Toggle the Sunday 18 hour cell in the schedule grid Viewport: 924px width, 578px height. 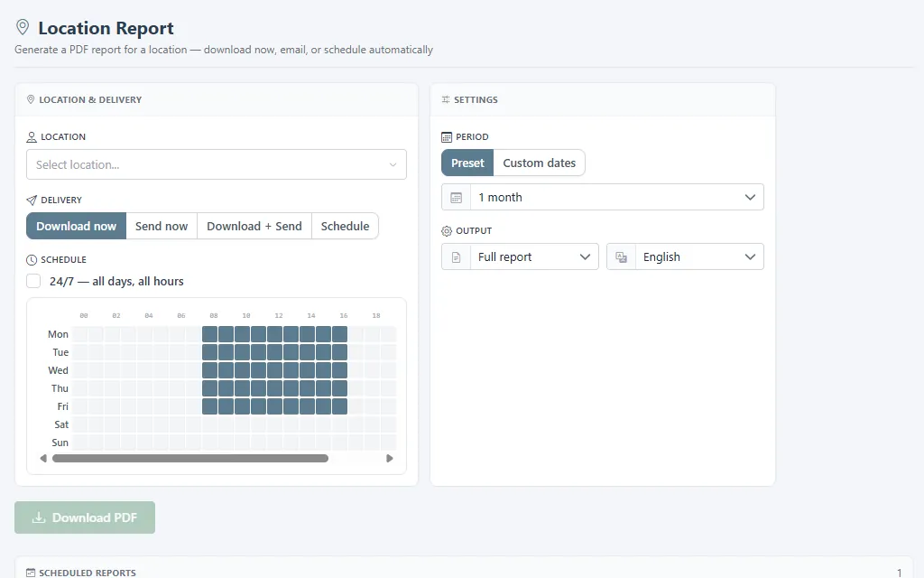click(x=372, y=443)
